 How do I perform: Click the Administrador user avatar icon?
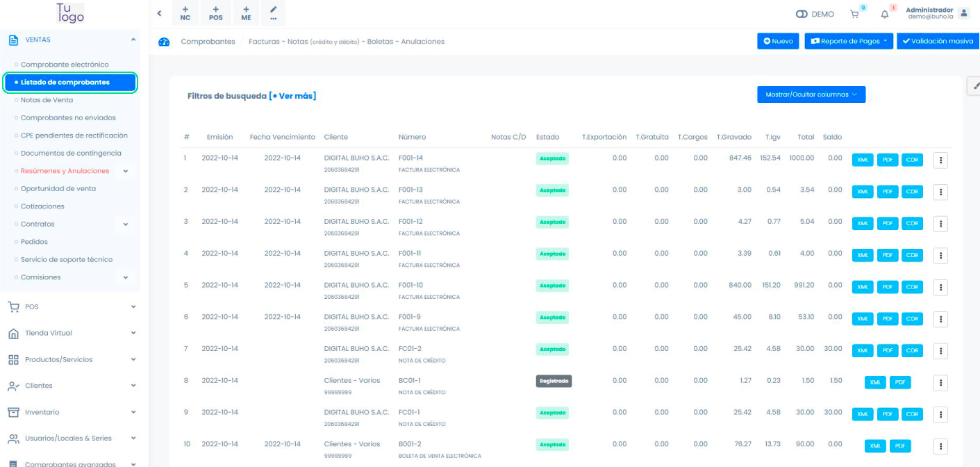point(963,13)
